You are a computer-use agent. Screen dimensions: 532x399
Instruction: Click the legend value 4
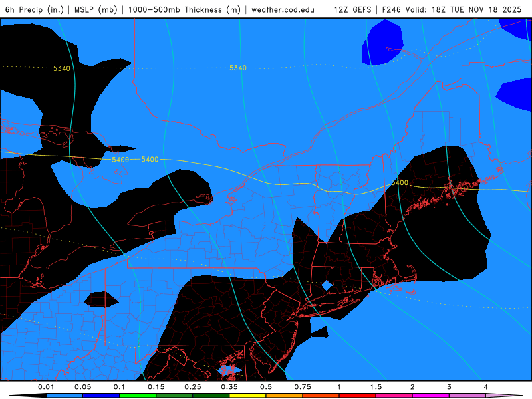click(486, 387)
